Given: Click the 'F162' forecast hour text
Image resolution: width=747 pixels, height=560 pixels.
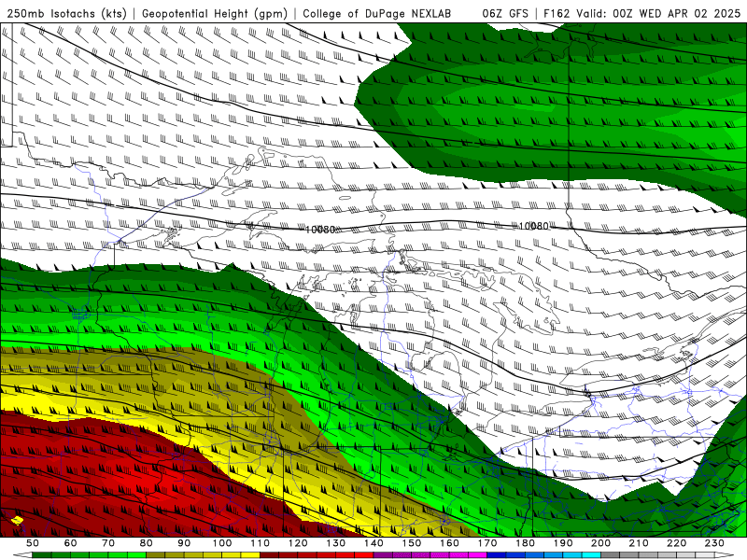Looking at the screenshot, I should (x=557, y=14).
